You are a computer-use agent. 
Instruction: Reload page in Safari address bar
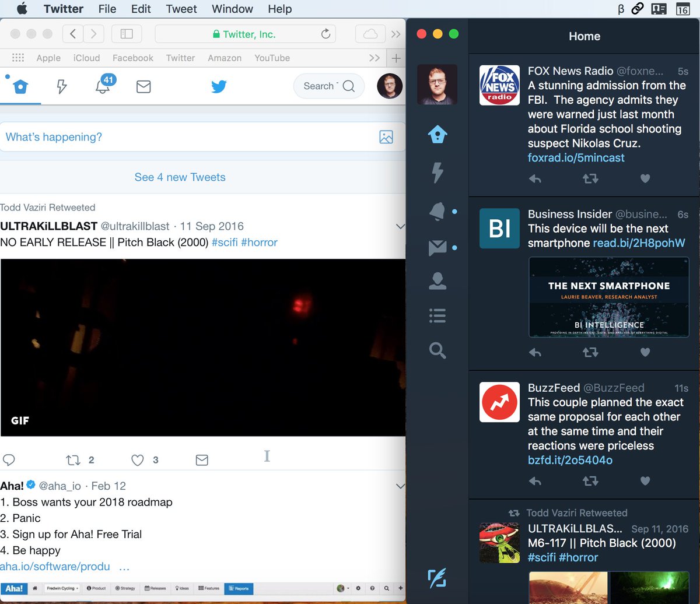pos(325,34)
